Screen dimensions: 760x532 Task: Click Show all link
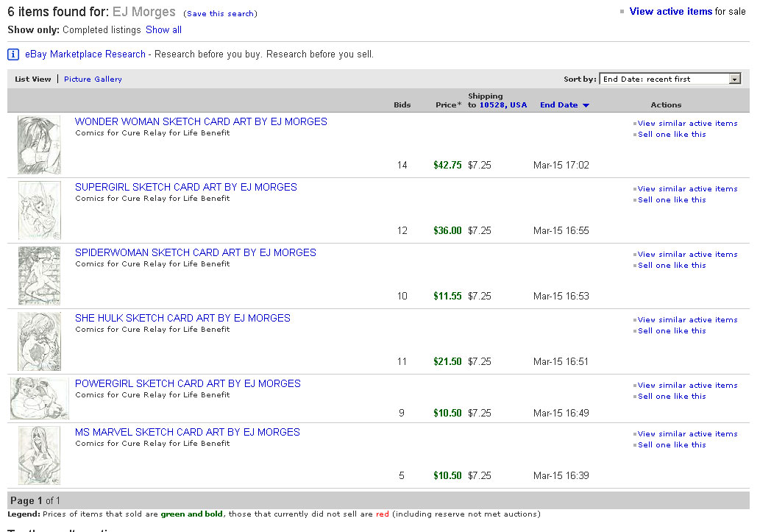click(x=163, y=29)
